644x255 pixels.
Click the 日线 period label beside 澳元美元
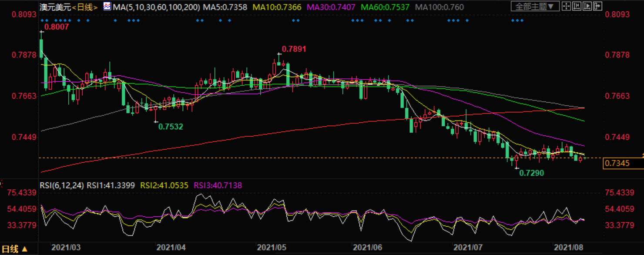point(85,7)
